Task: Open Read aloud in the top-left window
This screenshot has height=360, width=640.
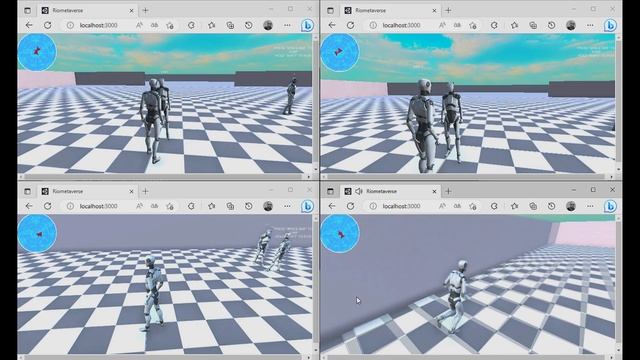Action: pos(139,25)
